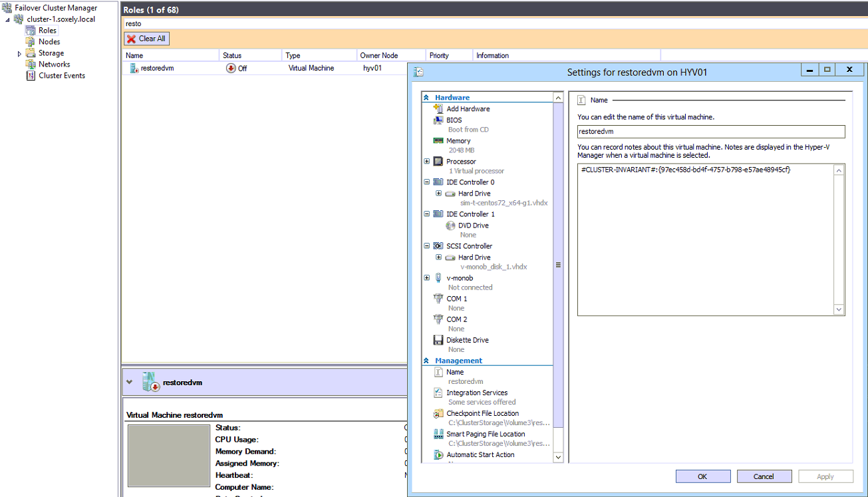Click the roles filter field showing resto
Screen dimensions: 868x497
[x=266, y=23]
